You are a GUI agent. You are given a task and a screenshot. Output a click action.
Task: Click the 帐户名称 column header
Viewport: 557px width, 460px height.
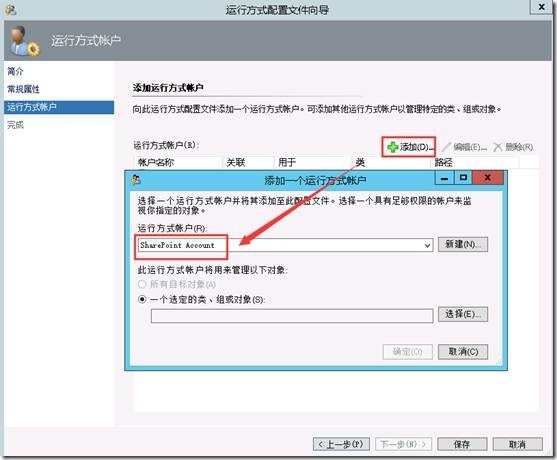pyautogui.click(x=179, y=163)
